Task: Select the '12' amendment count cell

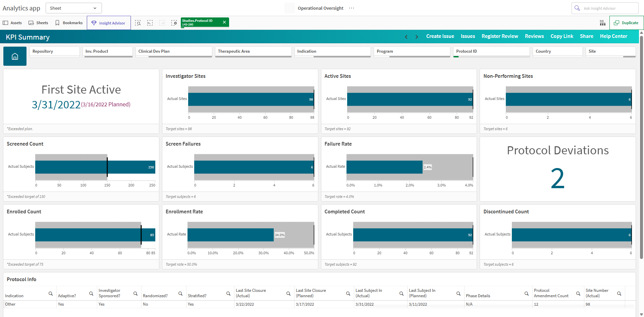Action: tap(557, 304)
